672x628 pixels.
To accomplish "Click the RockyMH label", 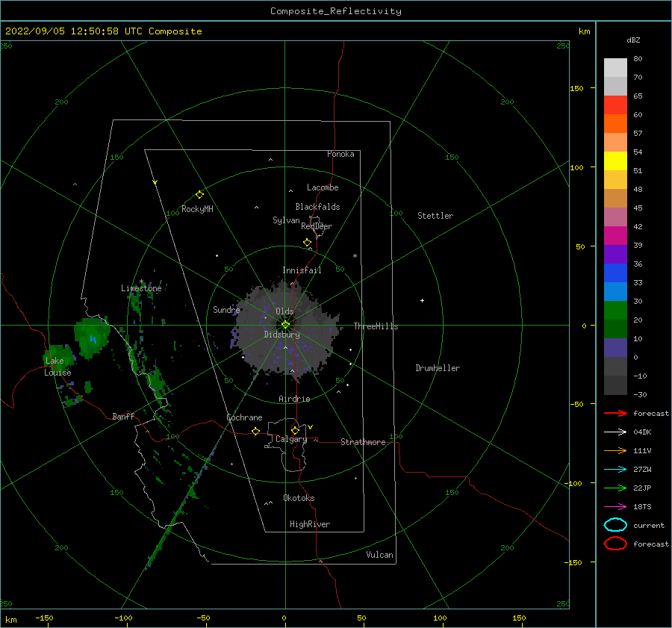I will (197, 209).
